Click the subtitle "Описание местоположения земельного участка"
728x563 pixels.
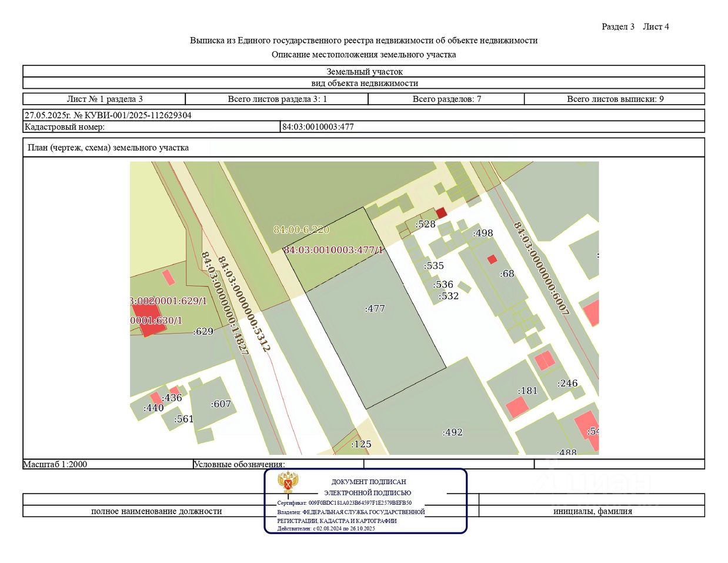pos(363,55)
